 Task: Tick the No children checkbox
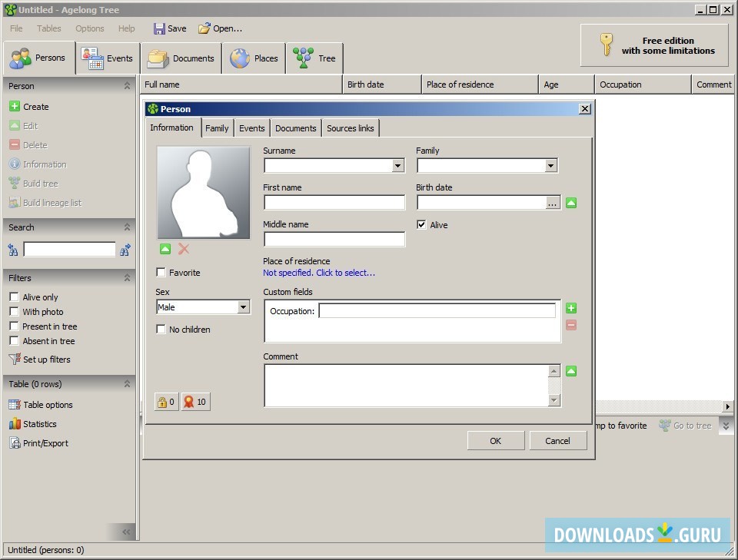click(x=161, y=330)
